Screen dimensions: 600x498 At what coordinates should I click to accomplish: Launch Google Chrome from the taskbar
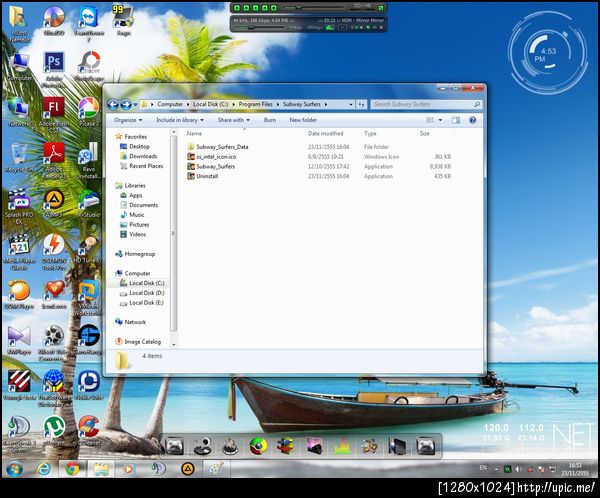tap(72, 469)
